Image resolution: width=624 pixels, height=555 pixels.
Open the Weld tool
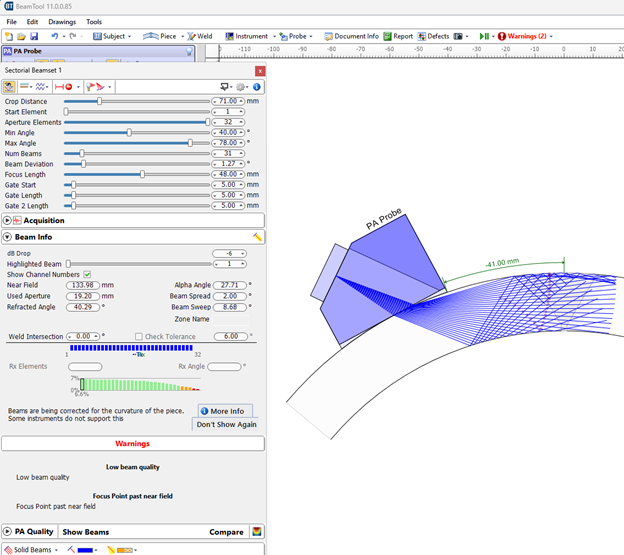coord(200,36)
